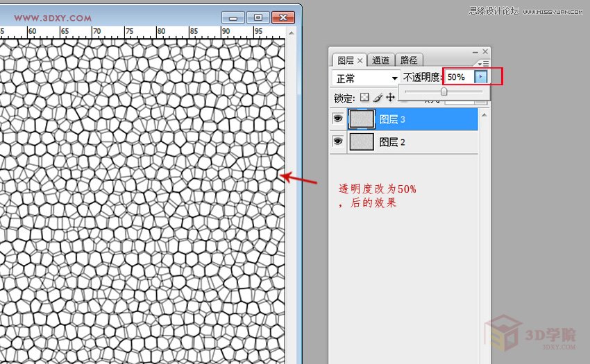Toggle lock position move icon
The image size is (590, 364).
391,97
